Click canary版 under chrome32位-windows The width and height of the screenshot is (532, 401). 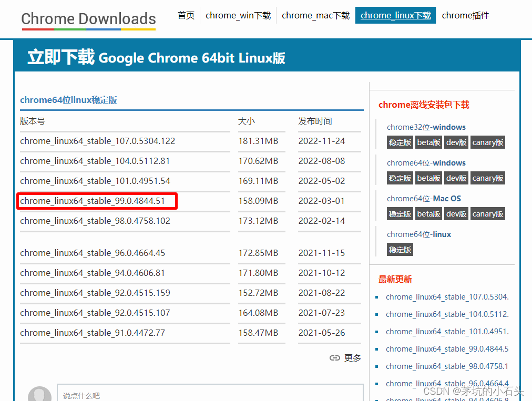pyautogui.click(x=487, y=142)
